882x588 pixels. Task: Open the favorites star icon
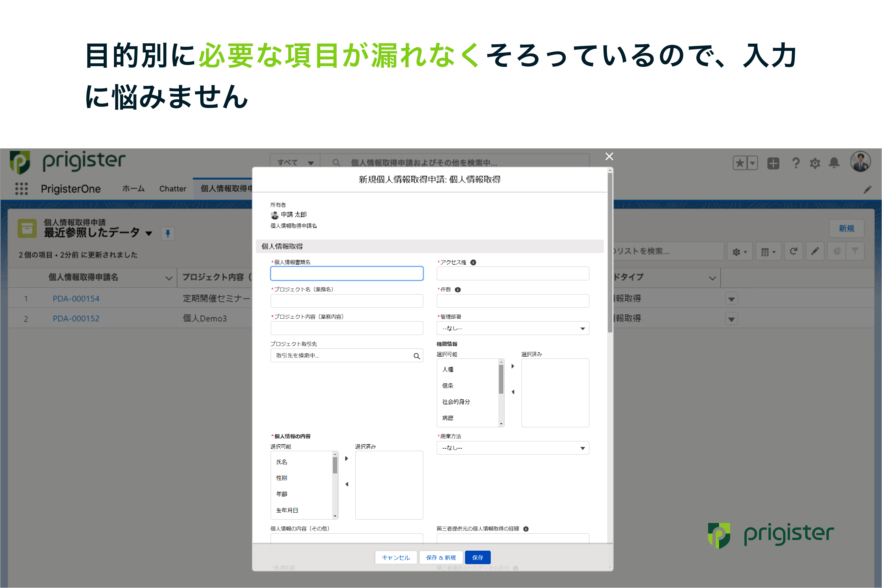pyautogui.click(x=740, y=163)
